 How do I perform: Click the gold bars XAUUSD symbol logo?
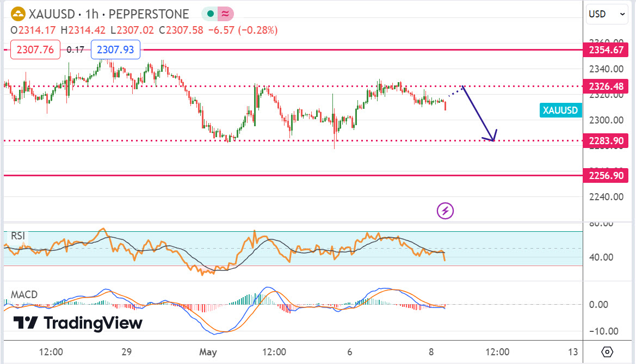click(x=18, y=14)
